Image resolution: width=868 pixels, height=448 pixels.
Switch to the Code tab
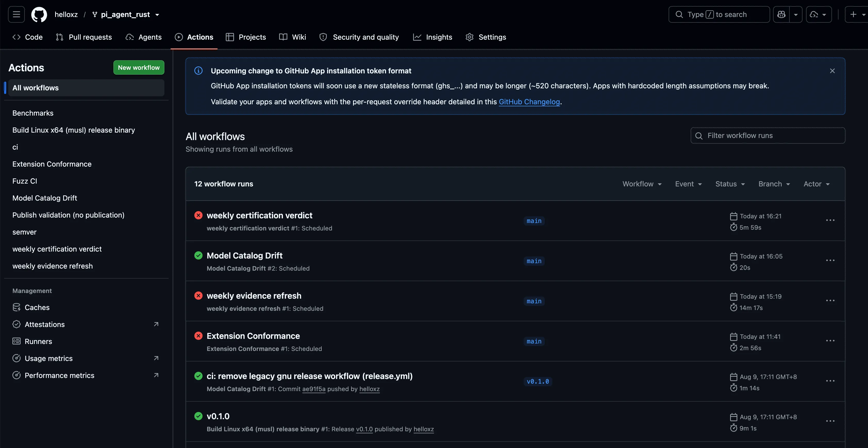point(28,37)
